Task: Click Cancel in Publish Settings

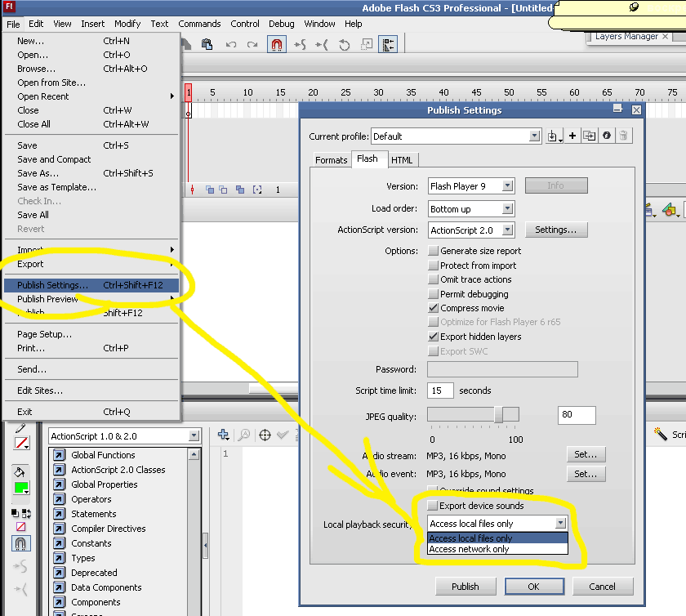Action: (x=603, y=587)
